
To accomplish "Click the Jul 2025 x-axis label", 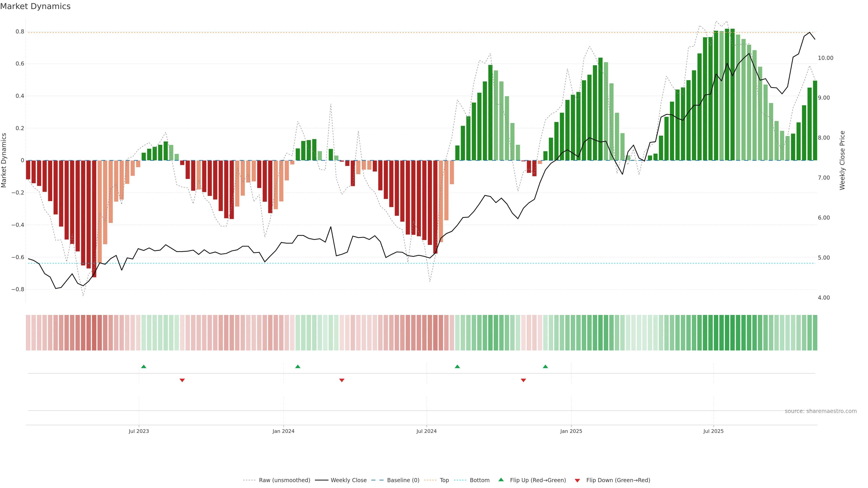I will [x=713, y=431].
